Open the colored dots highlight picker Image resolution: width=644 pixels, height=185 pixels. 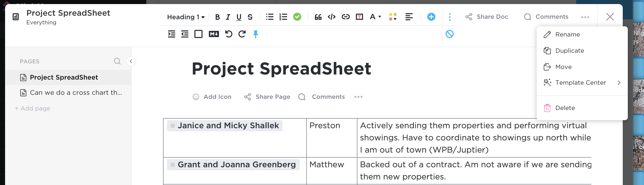coord(393,17)
